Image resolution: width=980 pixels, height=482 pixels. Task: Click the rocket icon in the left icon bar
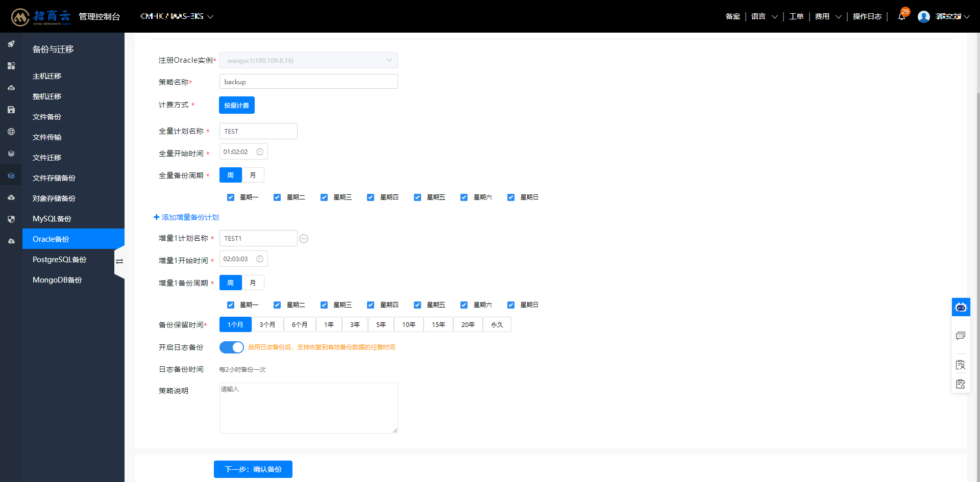[x=11, y=44]
